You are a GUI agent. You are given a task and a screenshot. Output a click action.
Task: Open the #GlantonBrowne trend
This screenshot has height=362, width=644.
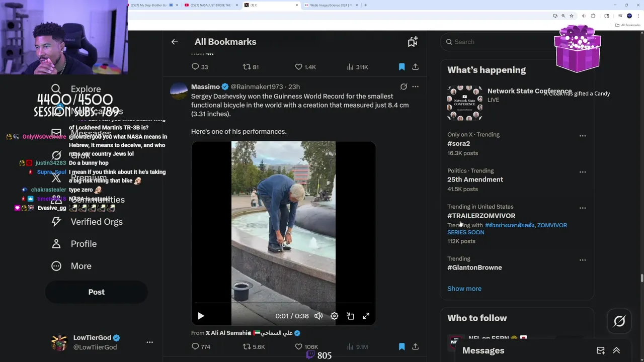[474, 267]
